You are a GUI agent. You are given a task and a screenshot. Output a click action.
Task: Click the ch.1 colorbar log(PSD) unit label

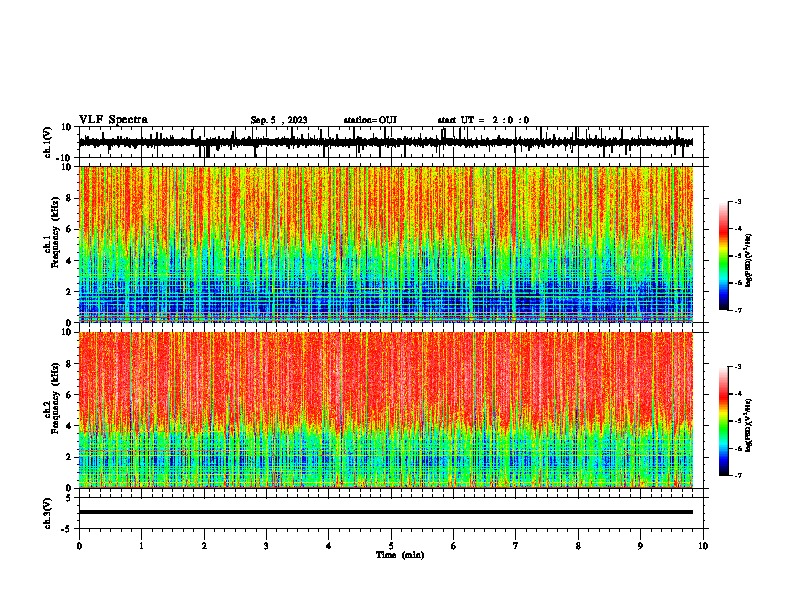click(748, 261)
